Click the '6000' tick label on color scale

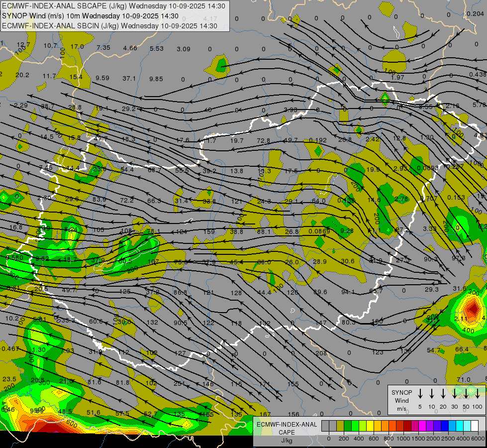478,439
